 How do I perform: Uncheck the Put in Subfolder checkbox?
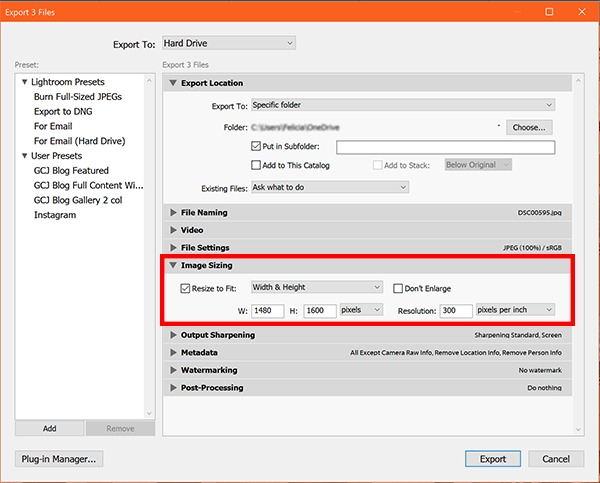coord(256,146)
